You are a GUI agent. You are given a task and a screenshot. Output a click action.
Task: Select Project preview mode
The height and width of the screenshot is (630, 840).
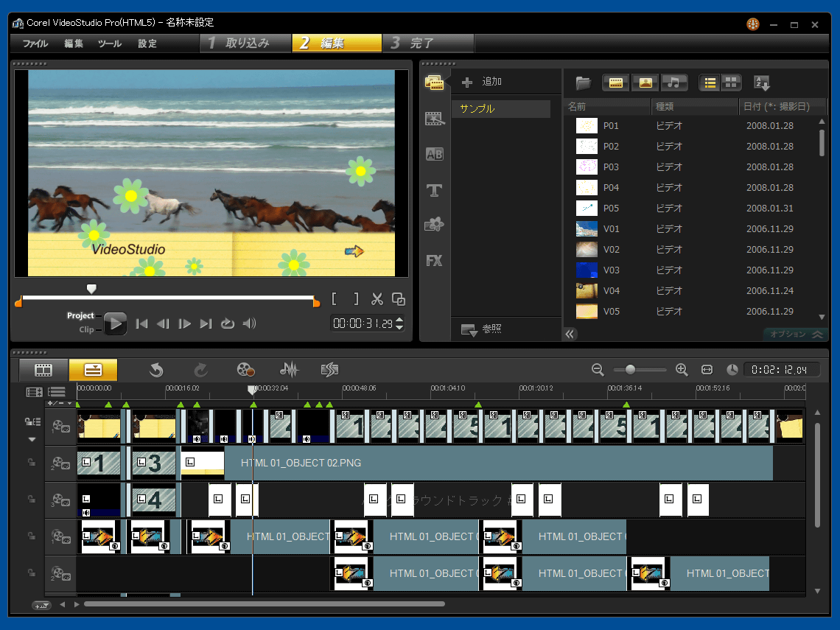point(80,315)
